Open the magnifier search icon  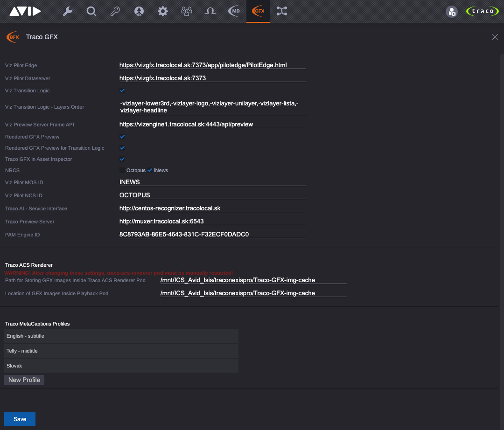click(x=91, y=11)
